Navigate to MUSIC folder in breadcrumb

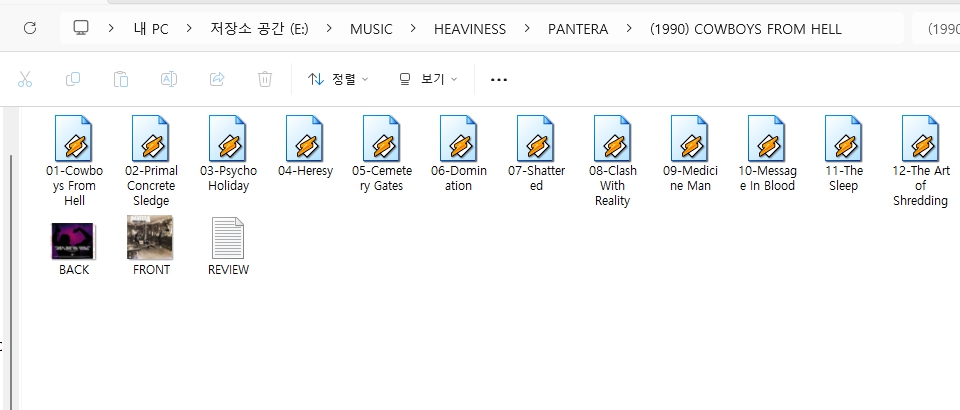pyautogui.click(x=371, y=29)
